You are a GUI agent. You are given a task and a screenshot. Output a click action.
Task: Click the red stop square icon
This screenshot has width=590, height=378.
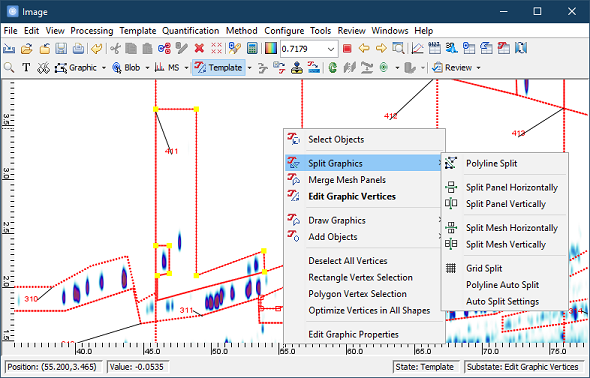point(347,49)
